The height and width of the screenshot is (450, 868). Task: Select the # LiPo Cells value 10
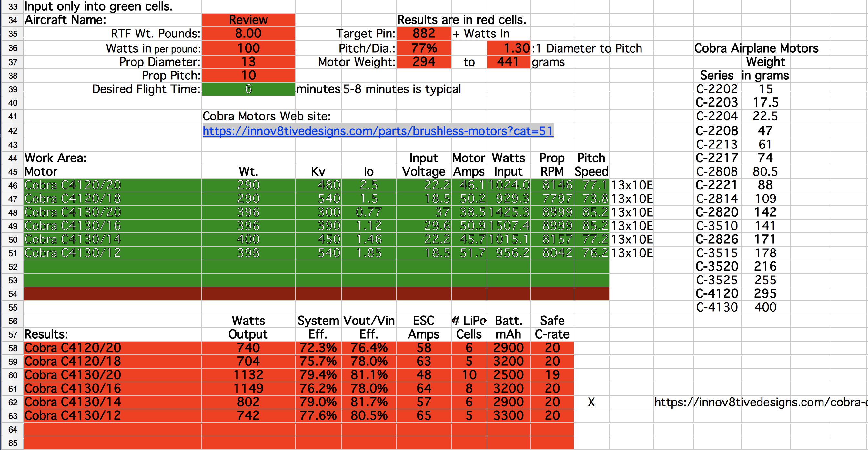469,375
